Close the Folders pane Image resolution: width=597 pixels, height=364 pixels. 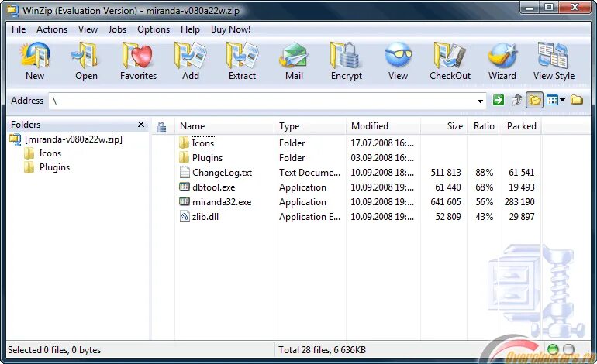tap(141, 125)
